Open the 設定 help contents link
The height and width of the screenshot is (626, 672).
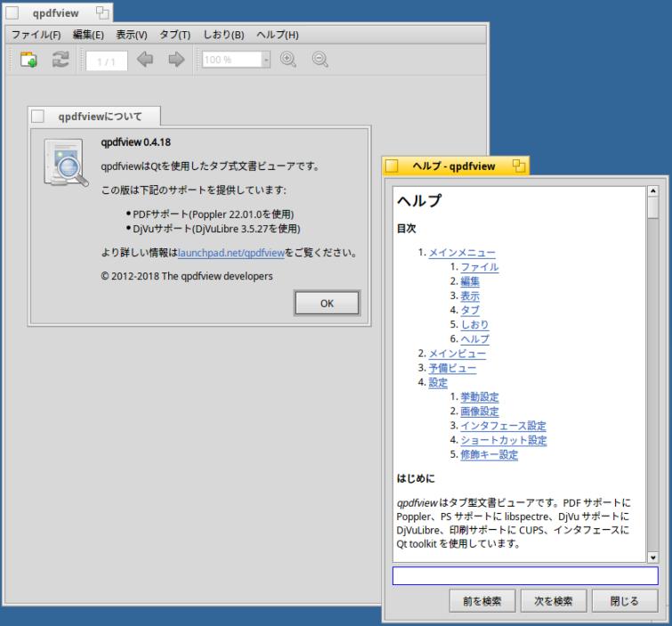(438, 383)
